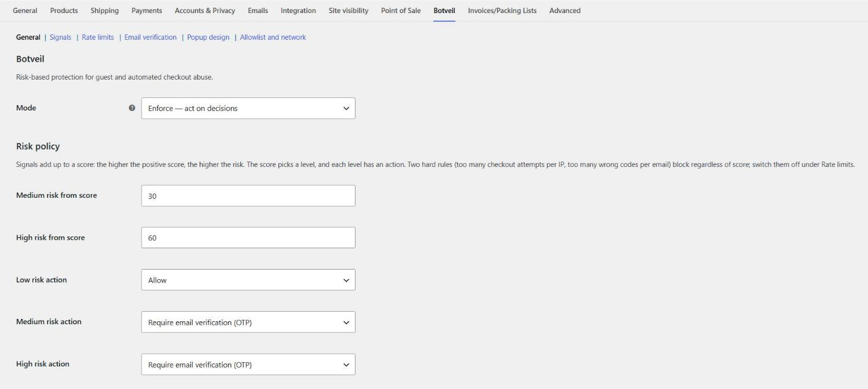Viewport: 868px width, 389px height.
Task: Click the Risk policy heading
Action: tap(38, 146)
